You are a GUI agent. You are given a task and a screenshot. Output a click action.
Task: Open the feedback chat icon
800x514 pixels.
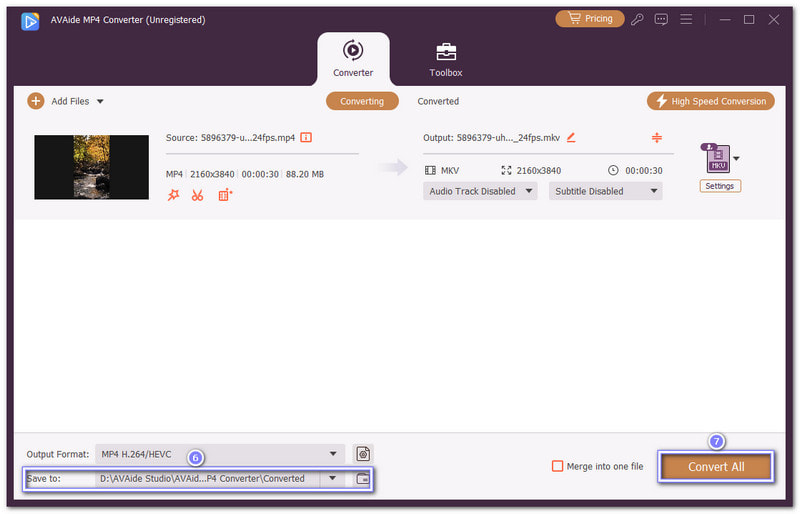click(661, 19)
